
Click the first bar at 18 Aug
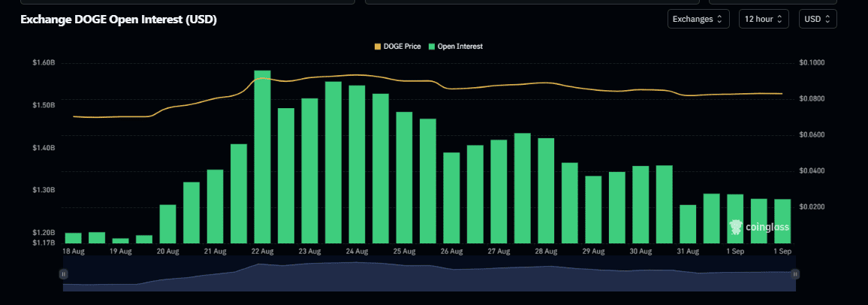pyautogui.click(x=73, y=238)
